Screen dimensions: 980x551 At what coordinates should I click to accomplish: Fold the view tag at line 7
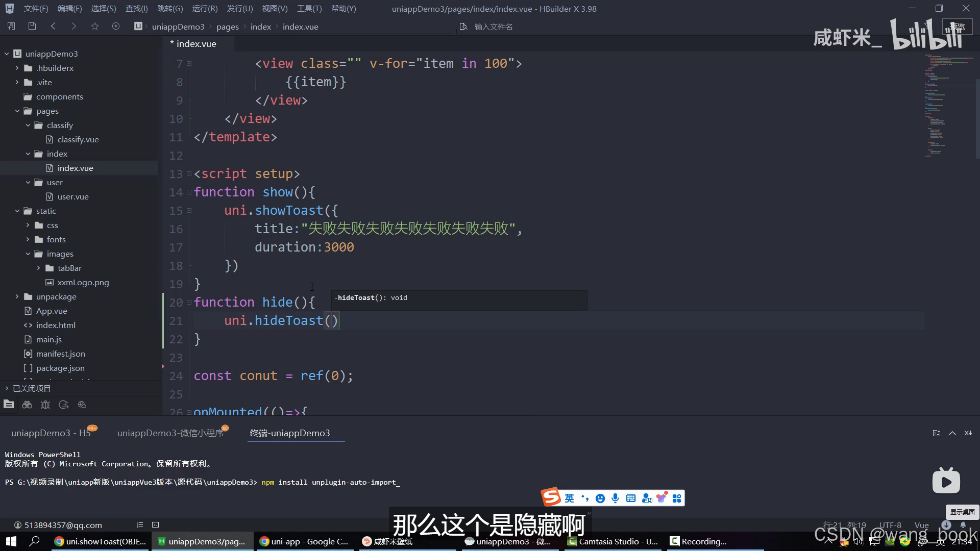click(x=189, y=64)
